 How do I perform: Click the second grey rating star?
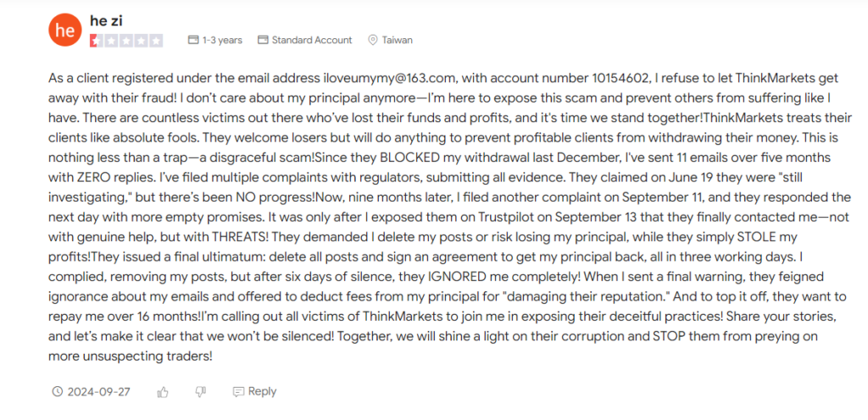click(111, 41)
